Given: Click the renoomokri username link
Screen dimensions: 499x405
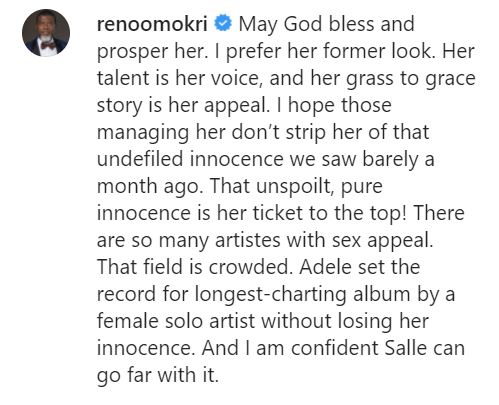Looking at the screenshot, I should 152,24.
